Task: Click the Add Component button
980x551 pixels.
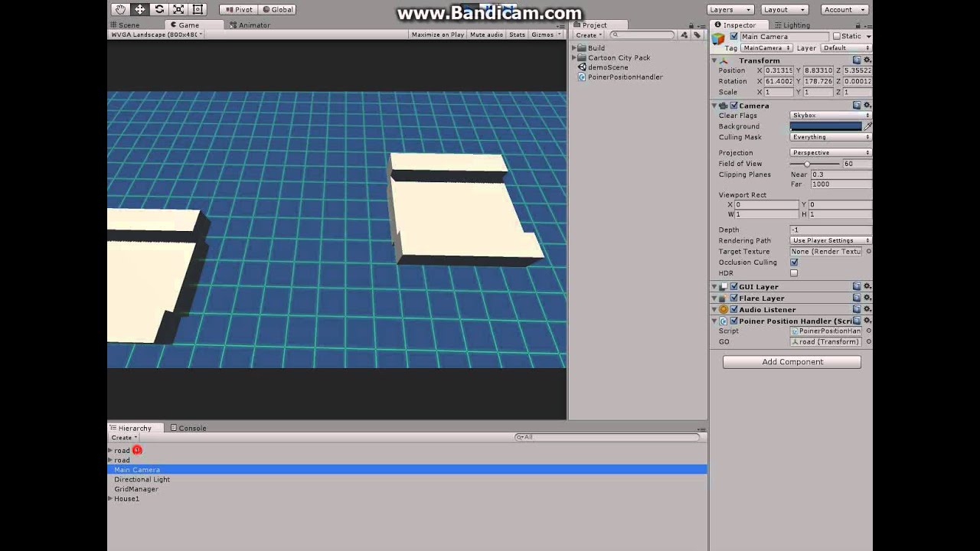Action: click(x=792, y=362)
